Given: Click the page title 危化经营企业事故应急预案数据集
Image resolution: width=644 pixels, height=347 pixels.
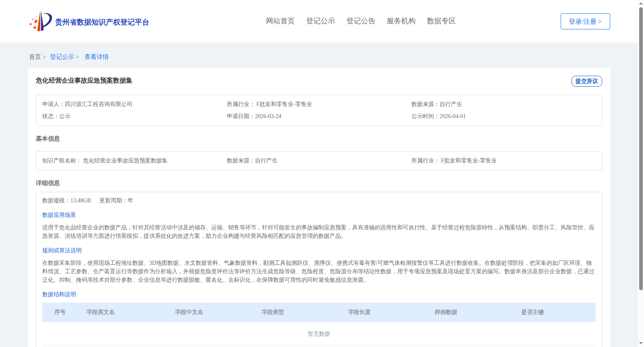Looking at the screenshot, I should point(84,81).
